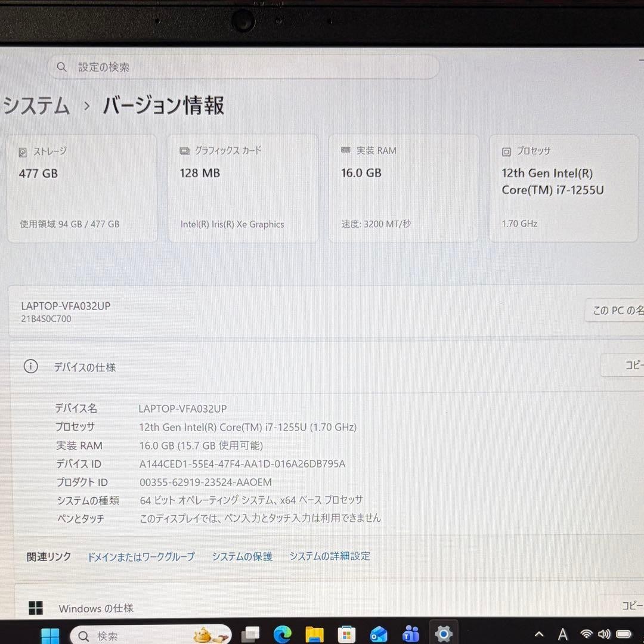Open the Windows Start menu

pyautogui.click(x=50, y=636)
